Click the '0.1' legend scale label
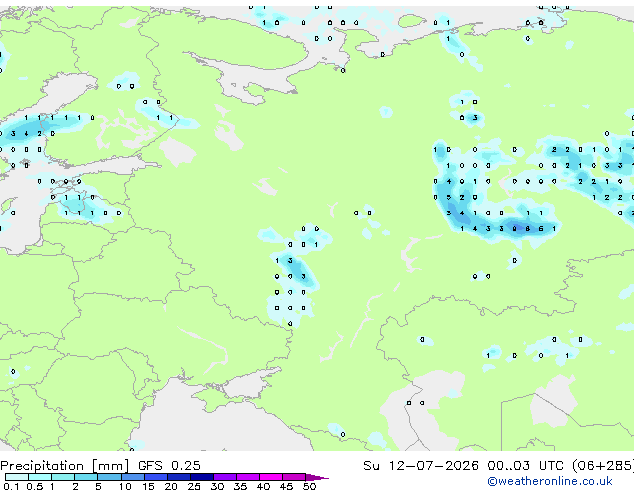Image resolution: width=634 pixels, height=490 pixels. click(11, 486)
